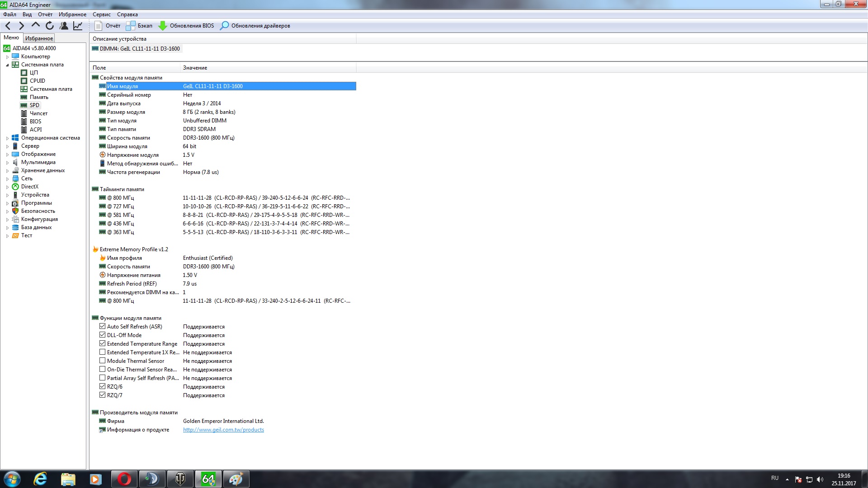Toggle Partial Array Self Refresh checkbox
This screenshot has width=868, height=488.
tap(102, 378)
